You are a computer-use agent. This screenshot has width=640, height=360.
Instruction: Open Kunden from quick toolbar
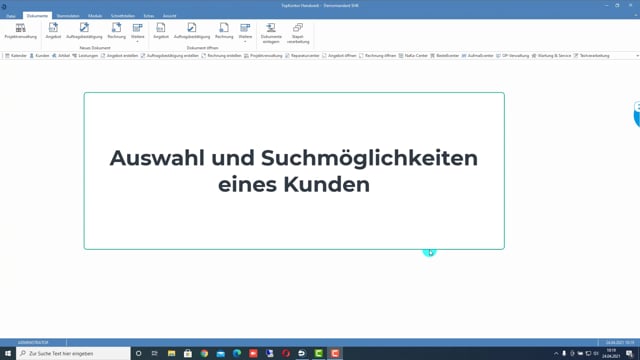tap(39, 56)
